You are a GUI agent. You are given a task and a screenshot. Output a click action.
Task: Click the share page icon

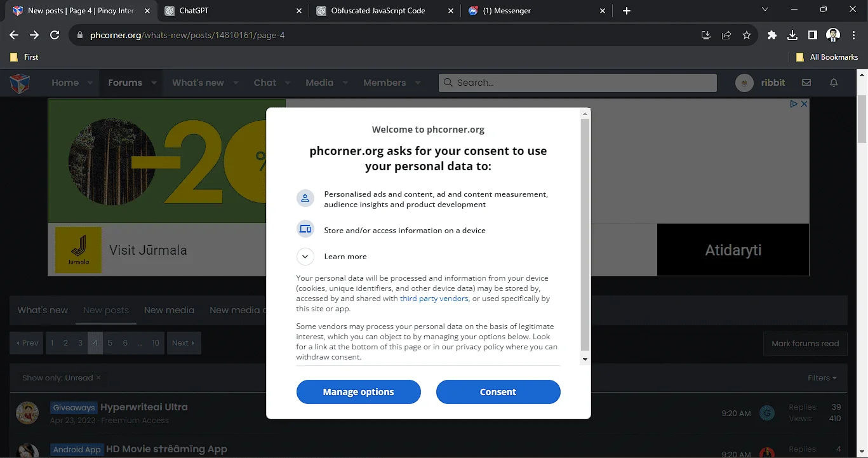coord(726,36)
